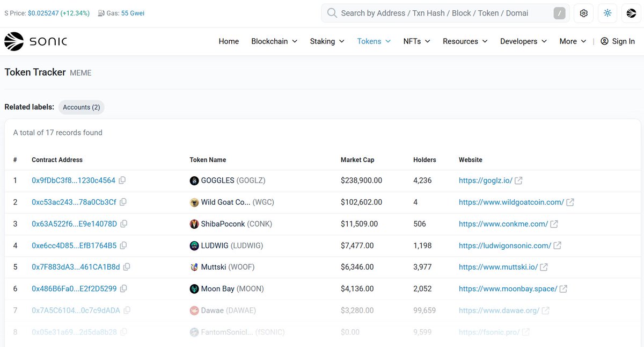Open external link icon beside wildgoatcoin.com
Viewport: 644px width, 347px height.
[570, 202]
